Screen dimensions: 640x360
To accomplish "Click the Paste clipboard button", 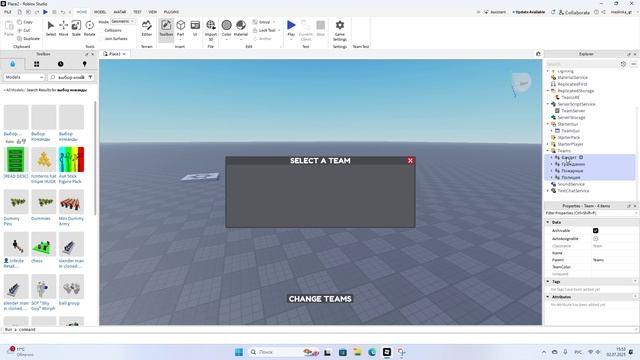I will point(9,29).
